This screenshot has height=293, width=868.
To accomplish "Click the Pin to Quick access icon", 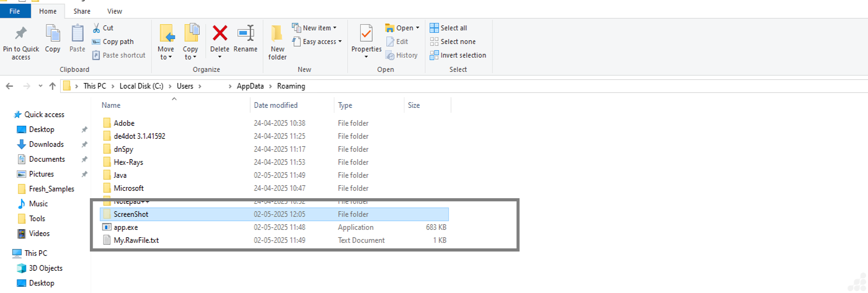I will [x=20, y=33].
